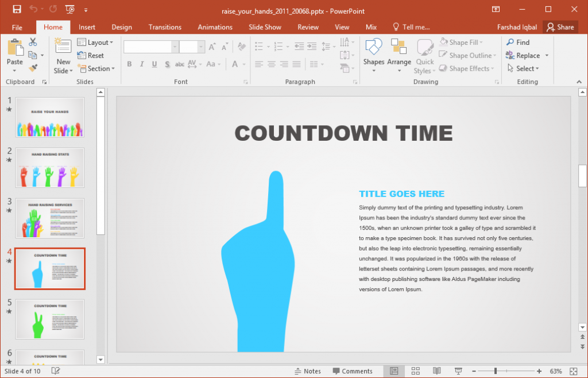Toggle bold formatting
588x378 pixels.
(129, 64)
